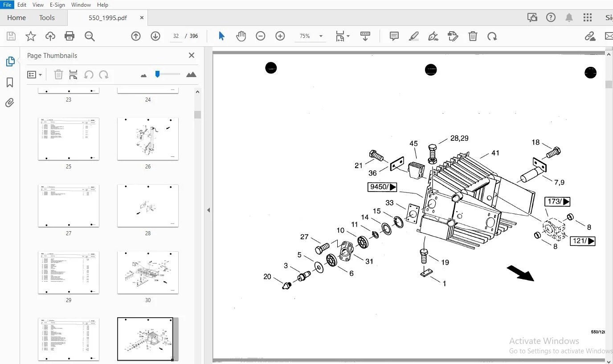Image resolution: width=613 pixels, height=364 pixels.
Task: Open the find text magnifier tool
Action: tap(90, 36)
